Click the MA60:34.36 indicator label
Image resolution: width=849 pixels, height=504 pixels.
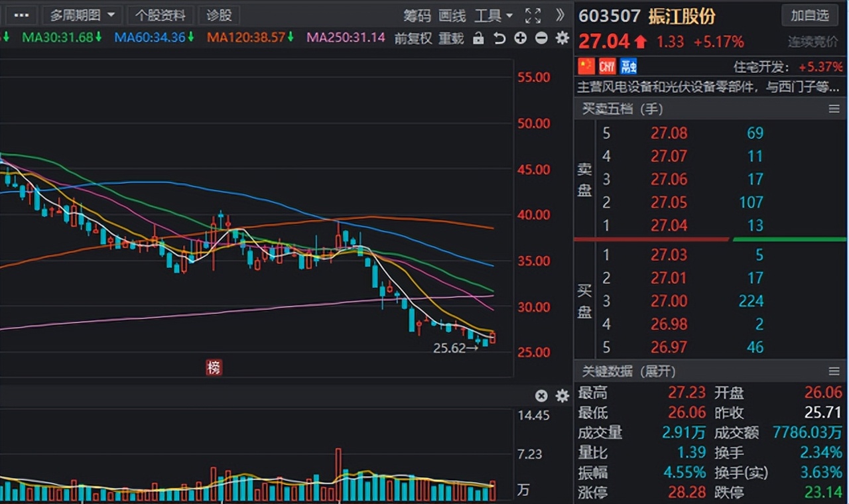pos(154,37)
